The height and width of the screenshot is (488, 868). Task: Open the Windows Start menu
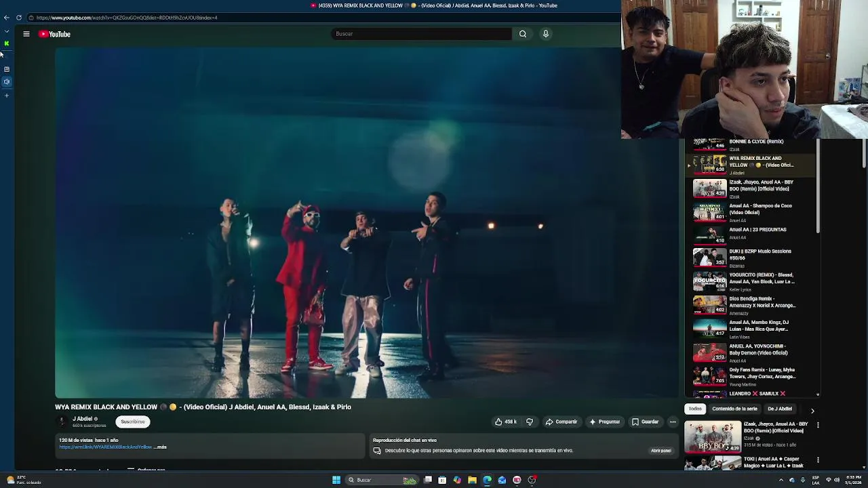click(336, 480)
